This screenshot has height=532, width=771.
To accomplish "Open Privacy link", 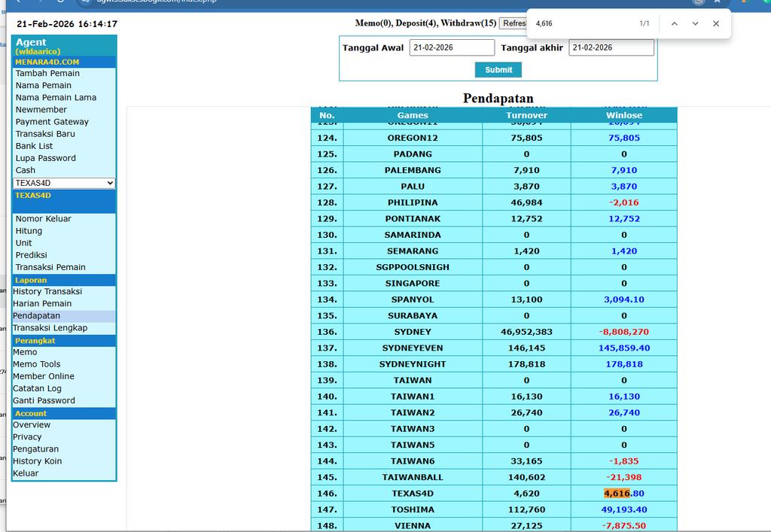I will click(x=27, y=436).
